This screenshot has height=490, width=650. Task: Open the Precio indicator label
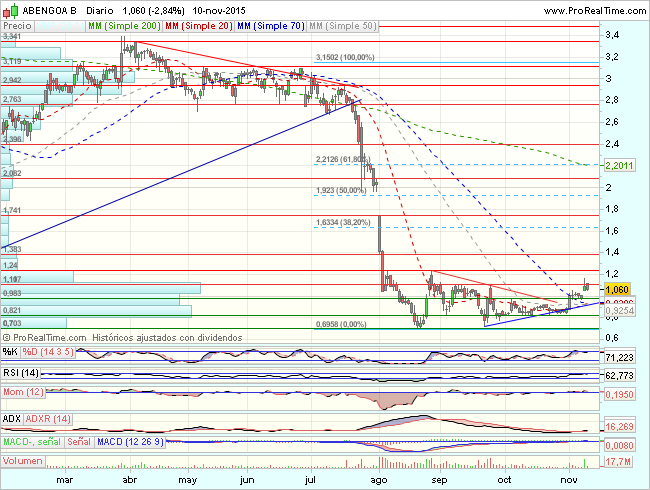point(17,26)
